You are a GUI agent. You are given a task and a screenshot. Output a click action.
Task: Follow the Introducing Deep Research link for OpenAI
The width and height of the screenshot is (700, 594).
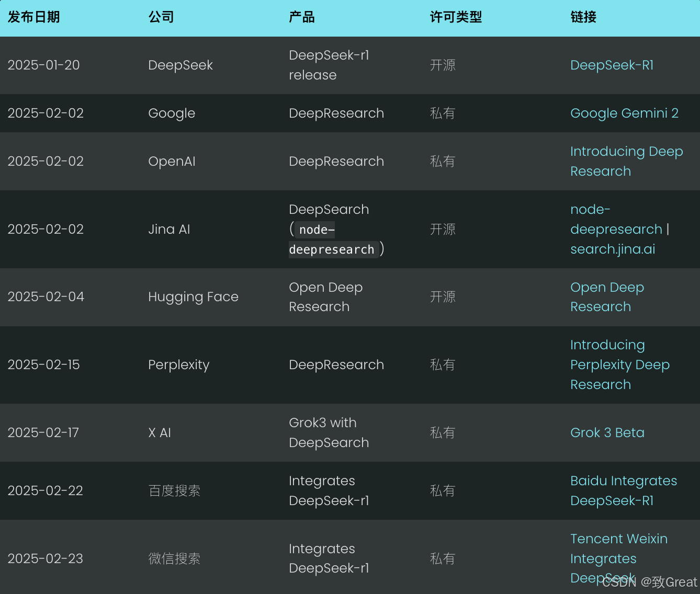pyautogui.click(x=627, y=161)
